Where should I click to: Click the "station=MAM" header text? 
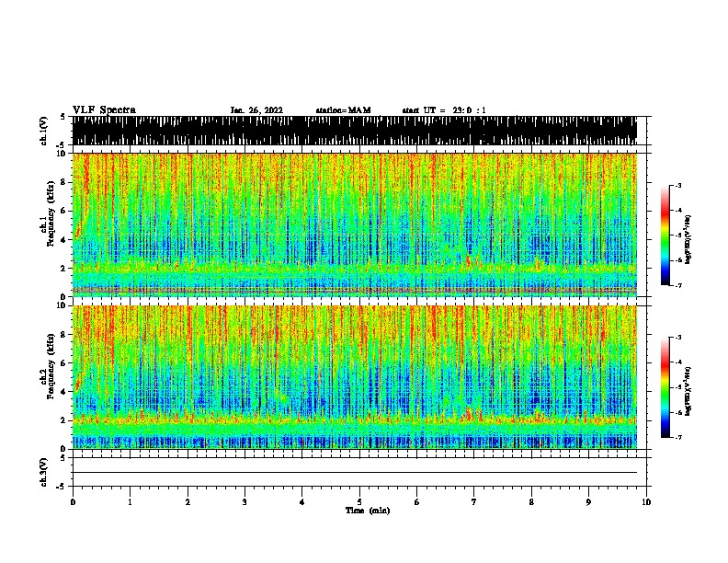coord(343,110)
